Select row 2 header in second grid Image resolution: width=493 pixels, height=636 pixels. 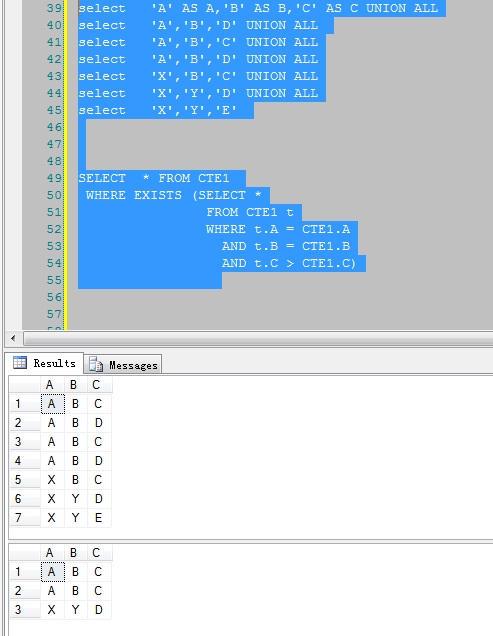pos(25,591)
